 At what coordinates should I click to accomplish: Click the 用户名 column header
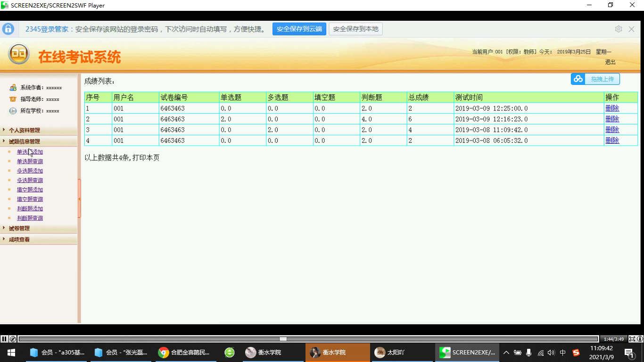tap(135, 98)
